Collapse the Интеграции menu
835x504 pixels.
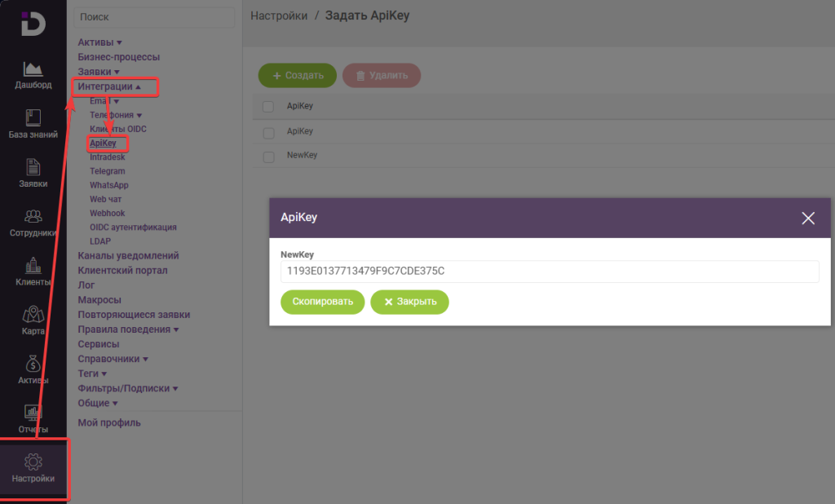click(x=109, y=86)
